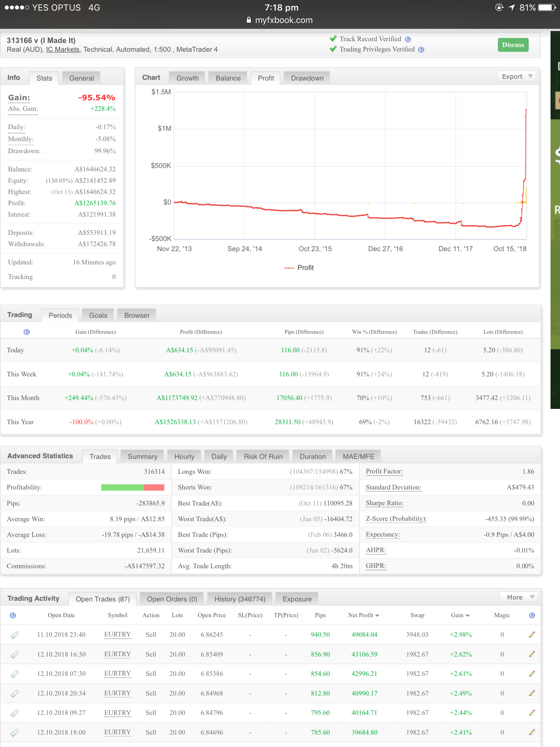Tap the battery icon in status bar
Screen dimensions: 560x747
click(547, 8)
